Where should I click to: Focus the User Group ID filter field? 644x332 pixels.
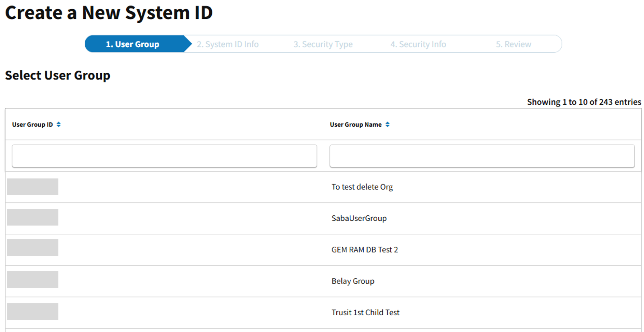(x=164, y=156)
